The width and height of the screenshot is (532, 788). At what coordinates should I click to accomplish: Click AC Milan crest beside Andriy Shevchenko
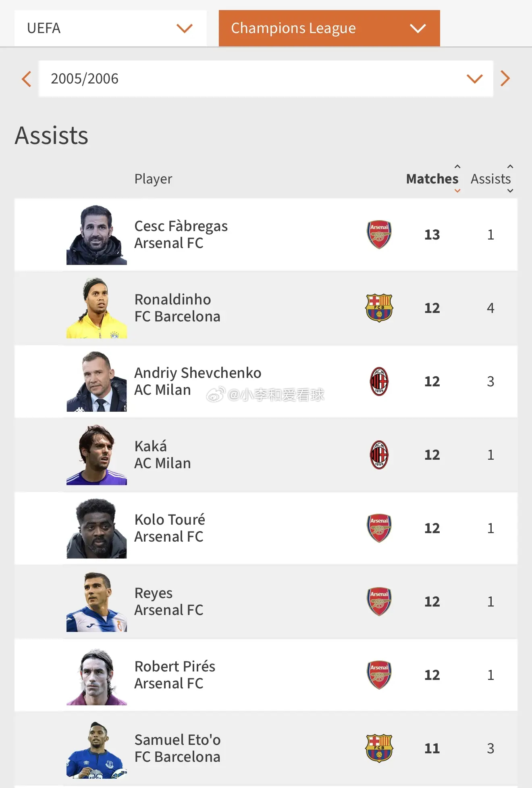(x=379, y=381)
